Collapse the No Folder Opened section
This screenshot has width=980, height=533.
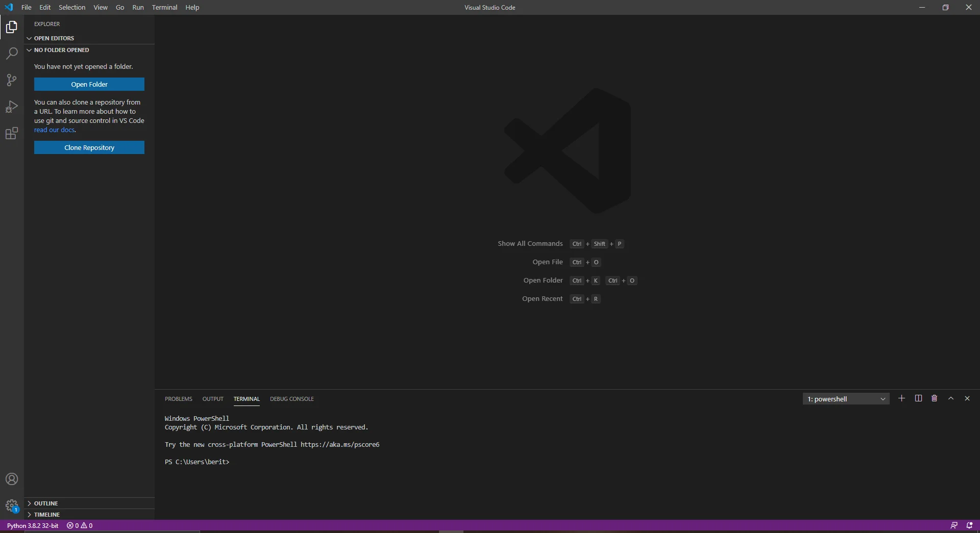click(x=89, y=50)
